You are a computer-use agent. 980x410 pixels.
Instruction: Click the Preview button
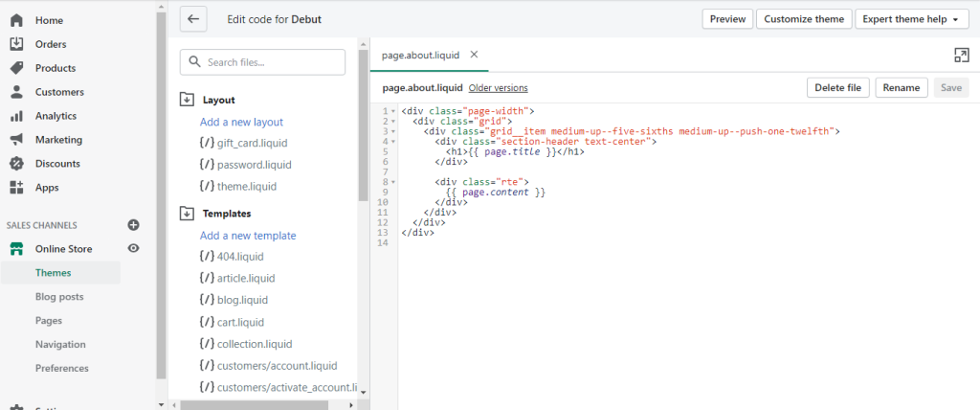[727, 19]
